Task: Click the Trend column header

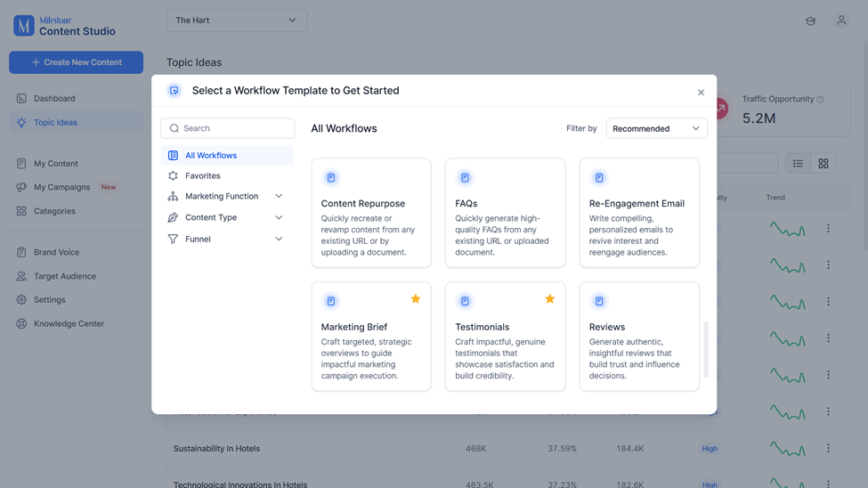Action: click(775, 198)
